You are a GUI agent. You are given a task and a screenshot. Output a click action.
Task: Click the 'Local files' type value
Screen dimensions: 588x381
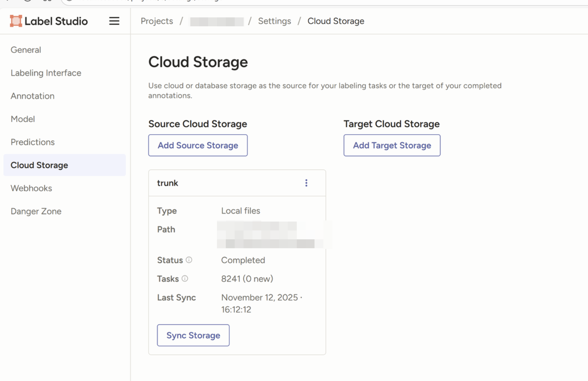pyautogui.click(x=241, y=210)
